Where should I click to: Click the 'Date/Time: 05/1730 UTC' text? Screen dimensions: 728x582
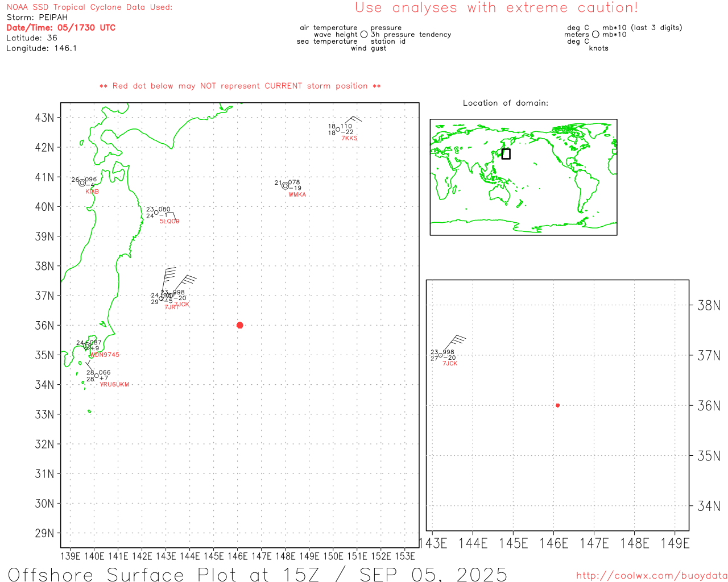click(x=61, y=28)
